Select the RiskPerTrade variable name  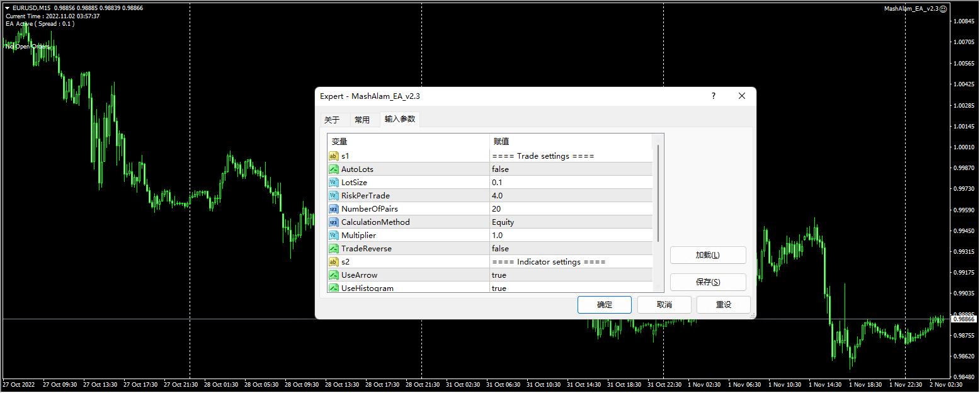(x=365, y=196)
